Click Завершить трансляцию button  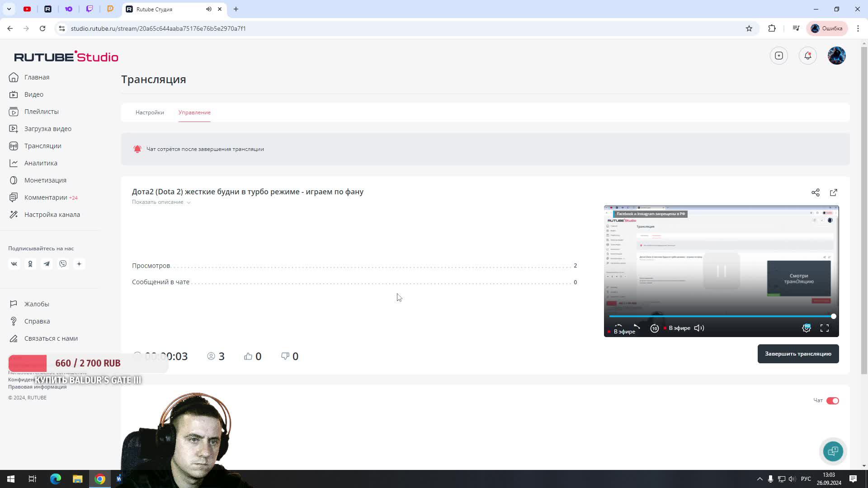click(798, 354)
